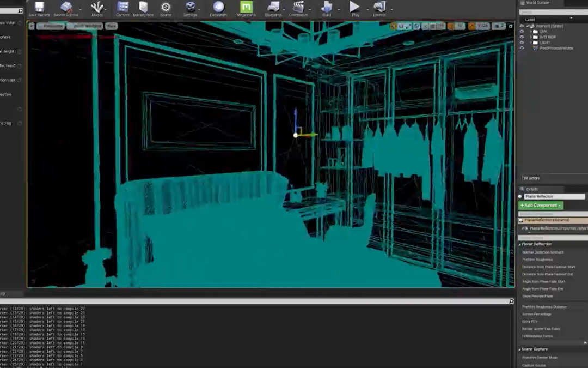Switch to the Details tab
This screenshot has height=368, width=588.
click(x=531, y=189)
